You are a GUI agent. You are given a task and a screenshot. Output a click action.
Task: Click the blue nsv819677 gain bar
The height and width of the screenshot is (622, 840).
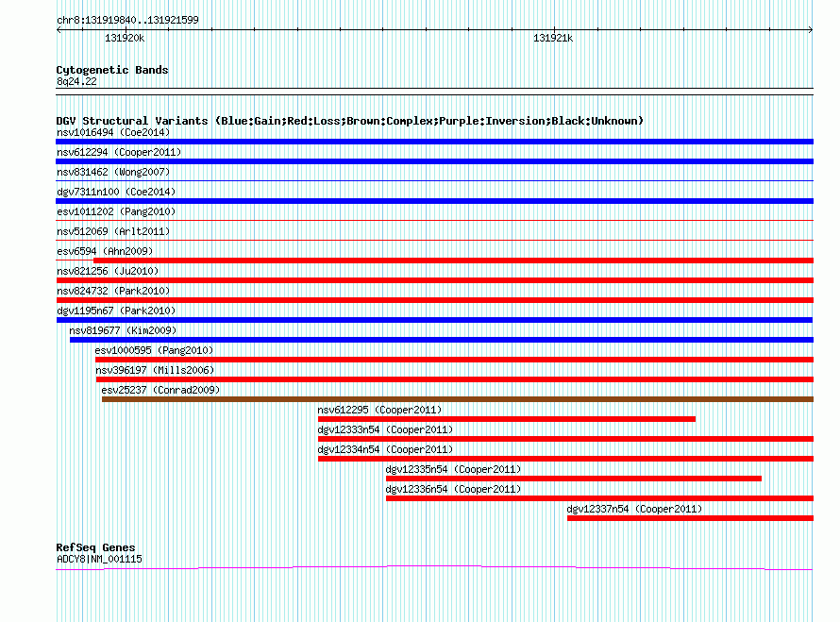[442, 340]
